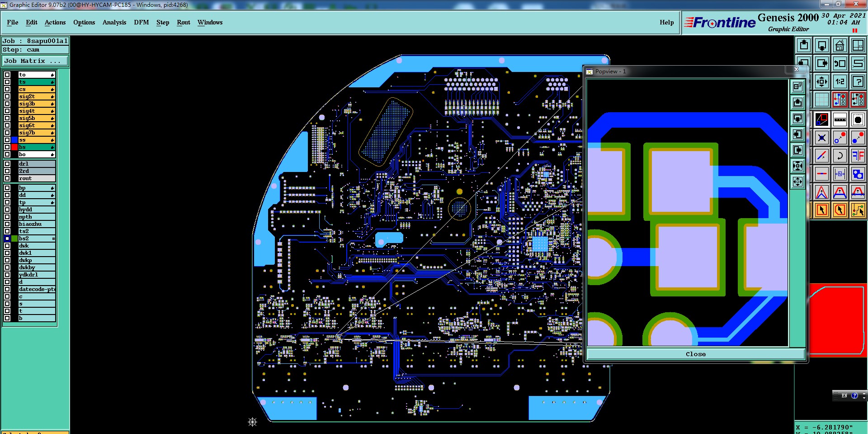The width and height of the screenshot is (868, 434).
Task: Toggle the 'bs' layer checkbox
Action: pyautogui.click(x=7, y=147)
